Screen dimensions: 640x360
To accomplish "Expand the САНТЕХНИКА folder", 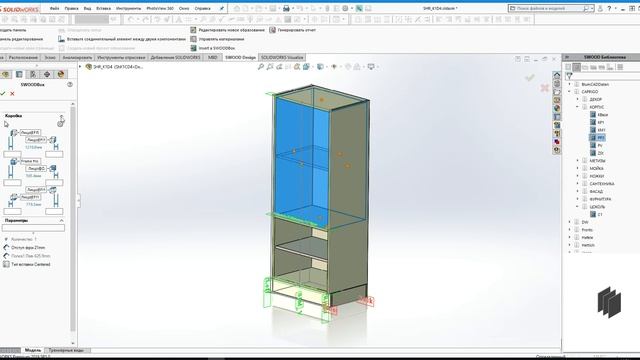I will (x=578, y=184).
